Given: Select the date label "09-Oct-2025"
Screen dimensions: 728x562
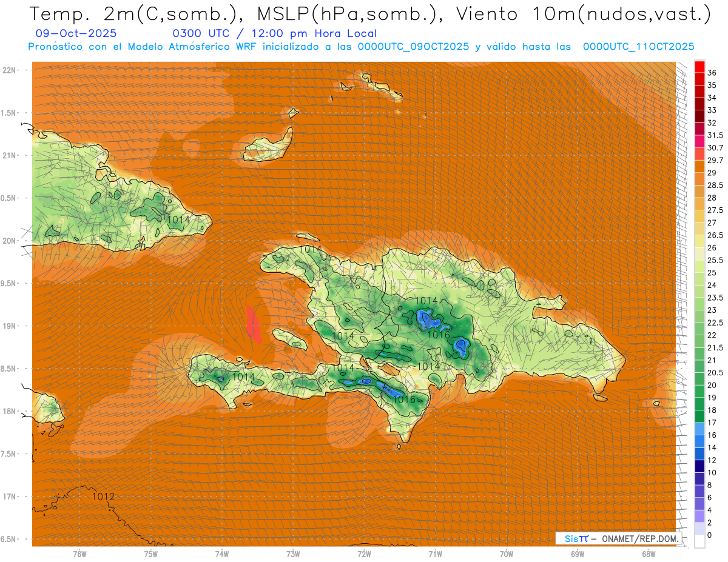Looking at the screenshot, I should (76, 34).
